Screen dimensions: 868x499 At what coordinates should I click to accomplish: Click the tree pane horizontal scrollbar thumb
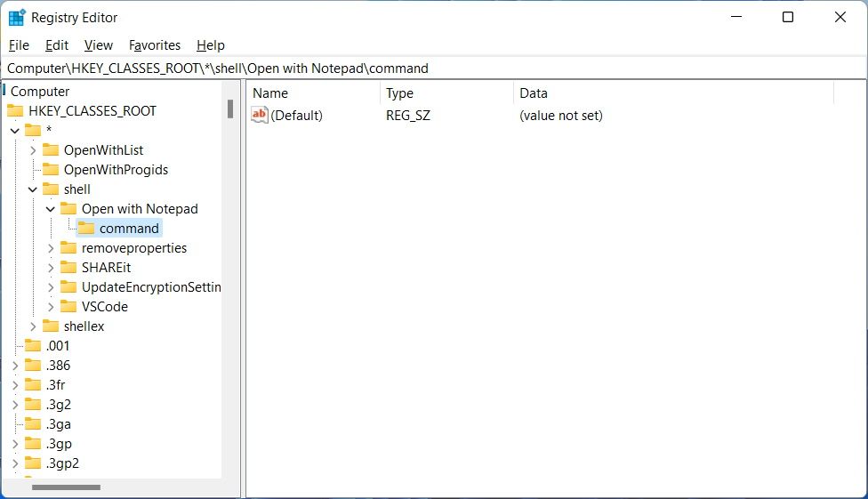[67, 487]
